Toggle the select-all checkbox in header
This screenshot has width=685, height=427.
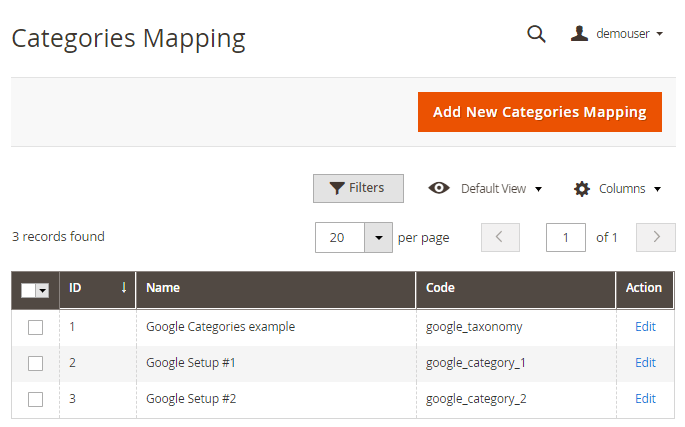[x=28, y=289]
